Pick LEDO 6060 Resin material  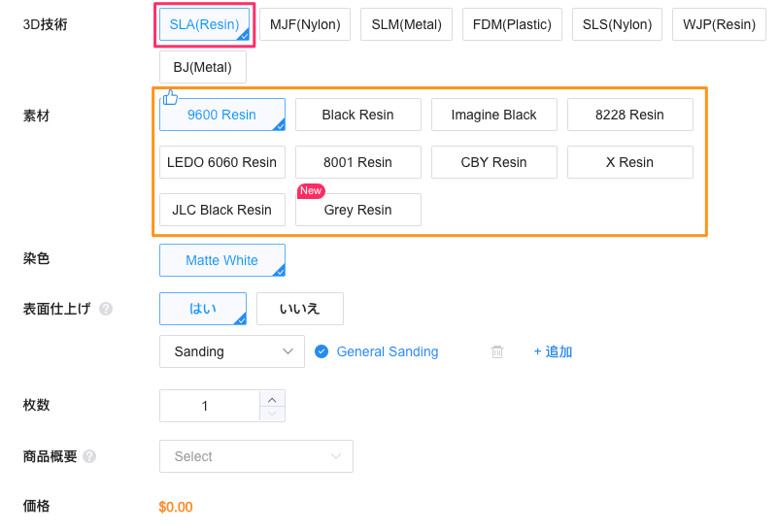point(221,162)
